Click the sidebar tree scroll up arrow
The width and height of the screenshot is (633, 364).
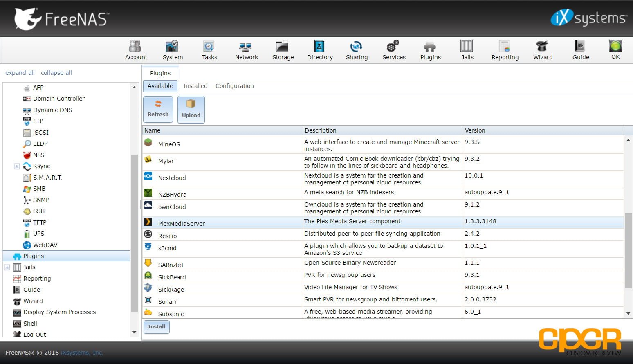coord(134,87)
